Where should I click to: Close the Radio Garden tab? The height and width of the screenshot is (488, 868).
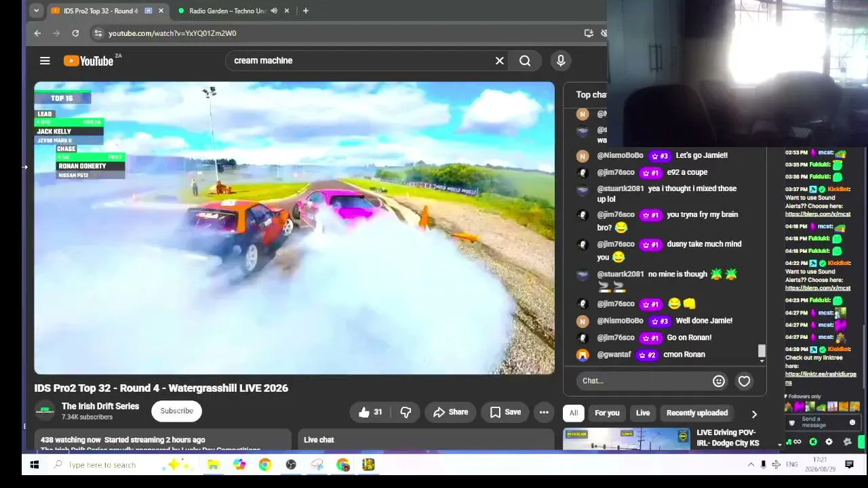(x=287, y=11)
